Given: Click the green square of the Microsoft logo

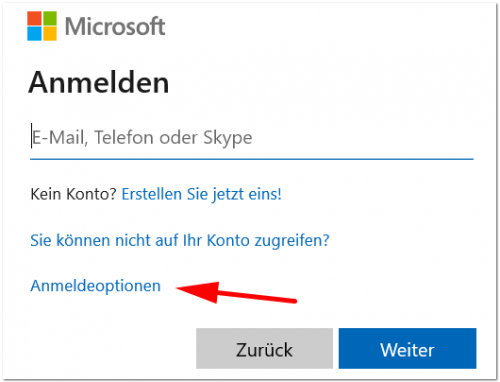Looking at the screenshot, I should point(50,18).
